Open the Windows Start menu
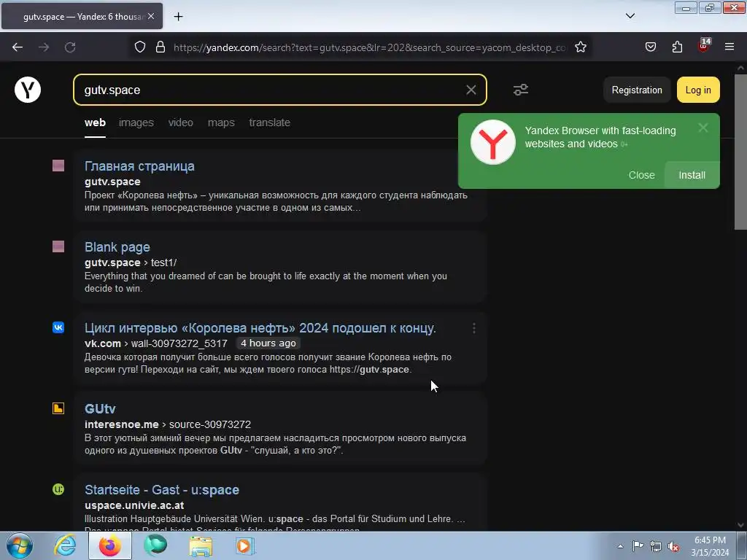 [x=19, y=545]
